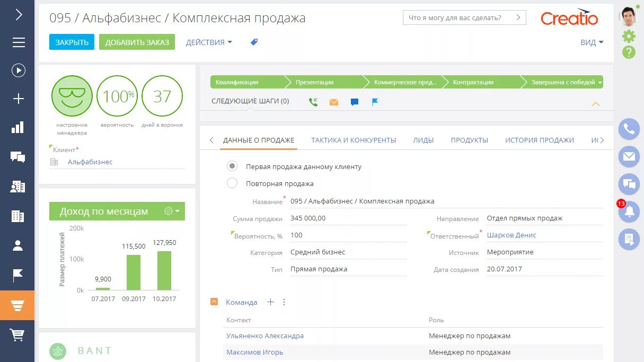Switch to ДАННЫЕ О ПРОДАЖЕ tab

point(259,140)
